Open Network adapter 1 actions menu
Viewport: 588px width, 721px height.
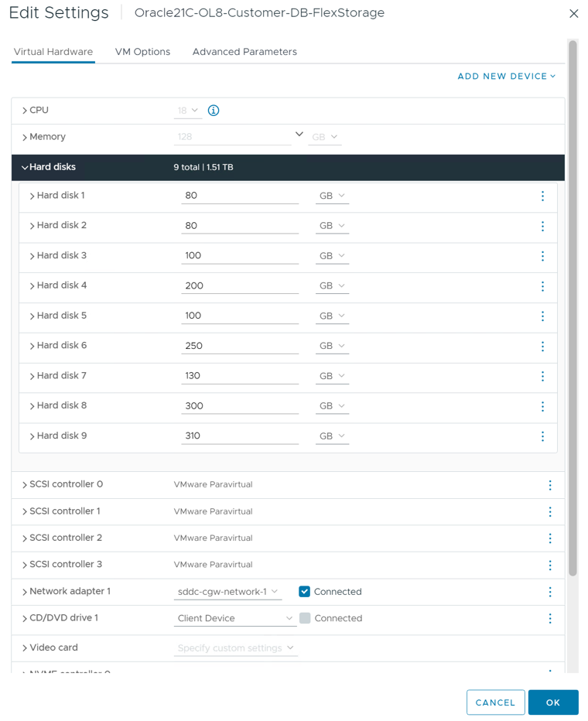[x=550, y=592]
